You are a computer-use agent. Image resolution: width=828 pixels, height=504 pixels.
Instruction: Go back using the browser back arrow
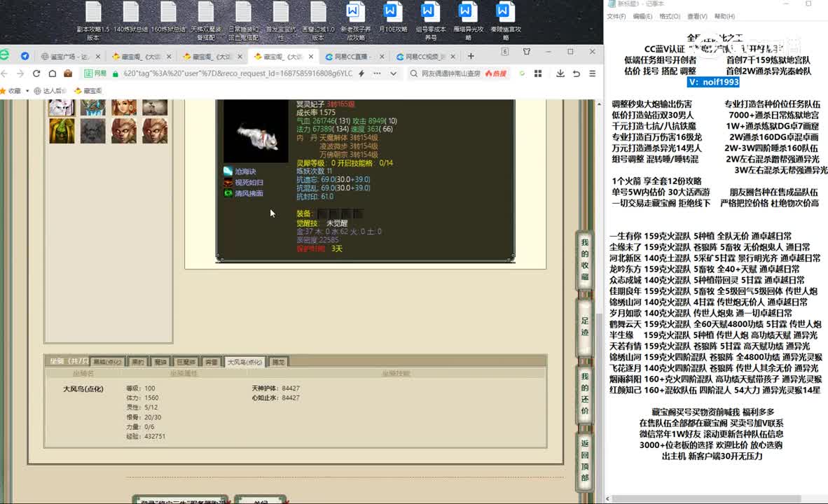coord(5,73)
